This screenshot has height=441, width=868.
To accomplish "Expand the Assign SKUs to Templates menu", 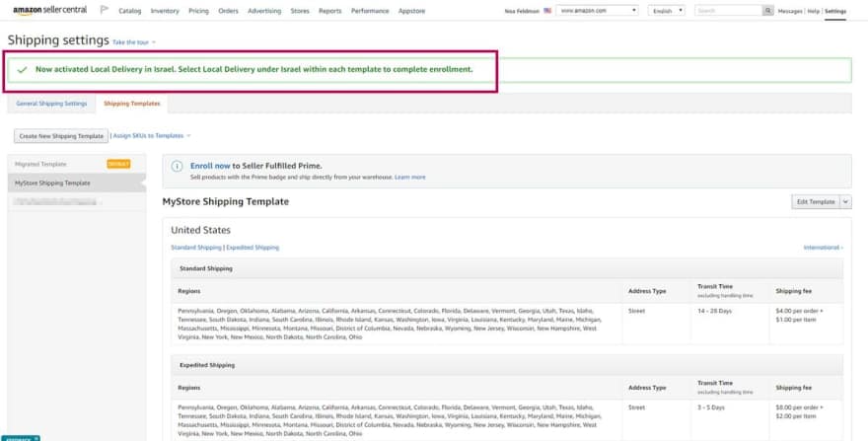I will coord(152,135).
